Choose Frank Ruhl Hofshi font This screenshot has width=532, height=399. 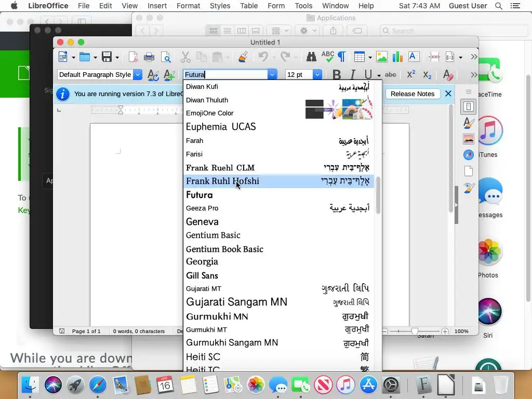click(x=278, y=181)
